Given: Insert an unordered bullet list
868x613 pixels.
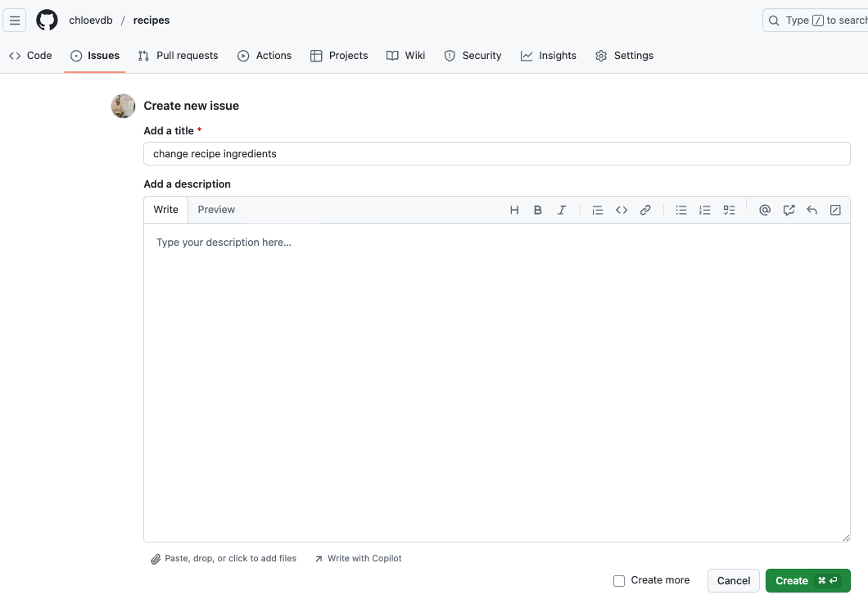Looking at the screenshot, I should coord(681,210).
